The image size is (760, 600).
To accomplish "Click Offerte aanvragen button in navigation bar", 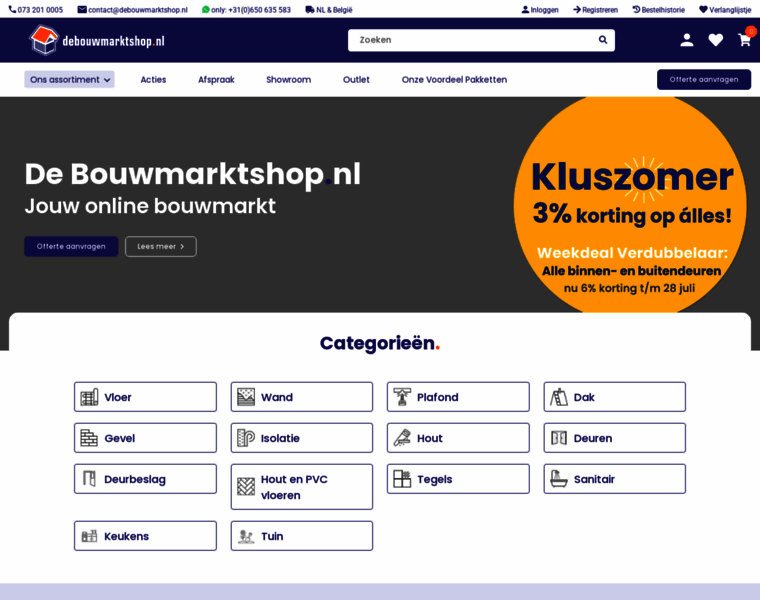I will pos(704,79).
